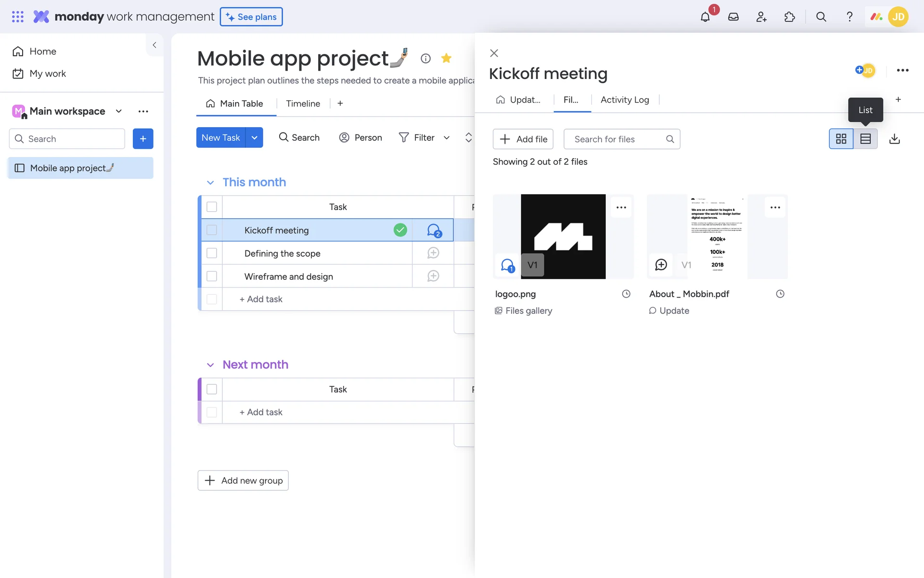Toggle the board favorite star
The width and height of the screenshot is (924, 578).
[446, 58]
